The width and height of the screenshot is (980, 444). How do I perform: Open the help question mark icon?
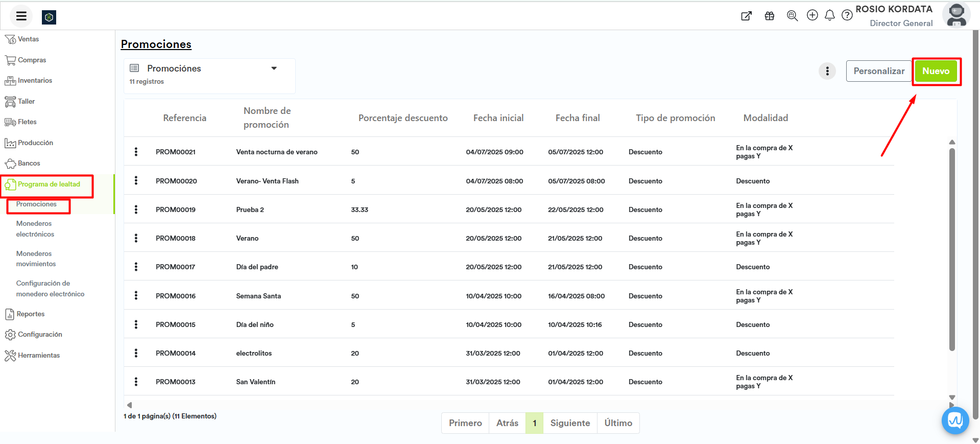point(847,15)
